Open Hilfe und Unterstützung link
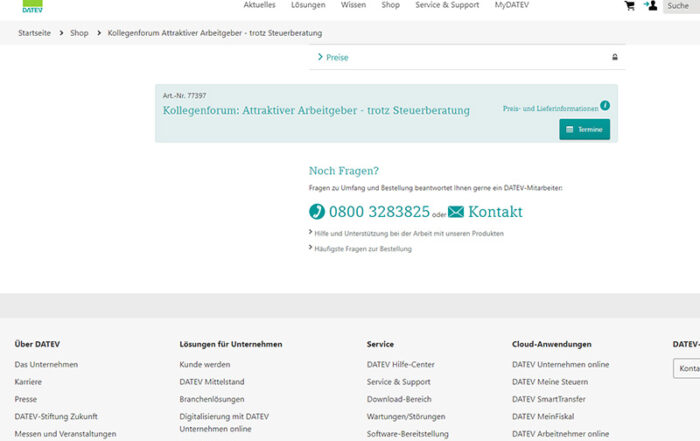 tap(408, 233)
